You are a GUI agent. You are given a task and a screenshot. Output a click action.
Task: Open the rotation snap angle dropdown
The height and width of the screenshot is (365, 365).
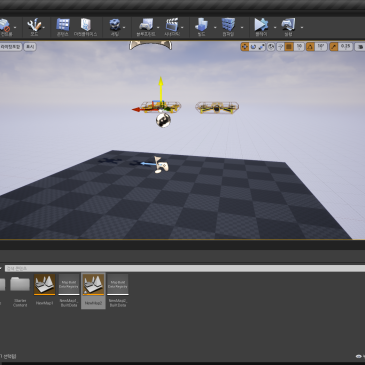click(321, 47)
